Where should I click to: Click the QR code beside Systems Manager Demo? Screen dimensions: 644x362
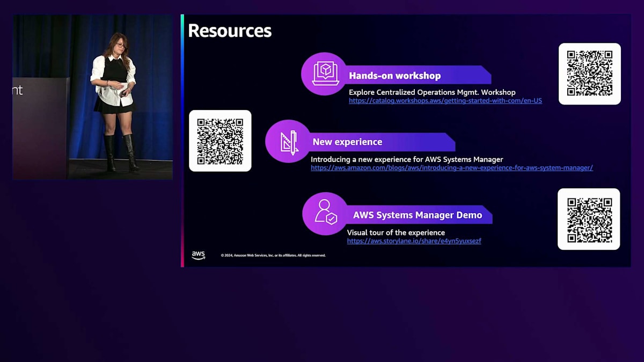589,219
